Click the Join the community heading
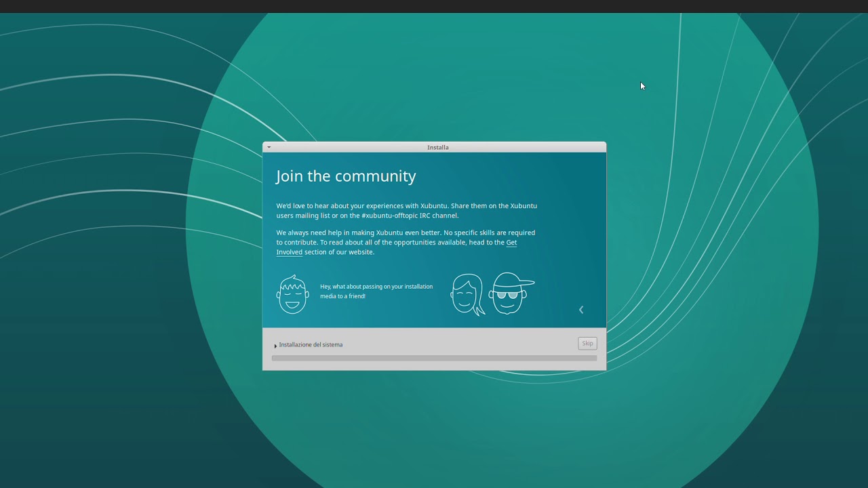The width and height of the screenshot is (868, 488). tap(346, 176)
